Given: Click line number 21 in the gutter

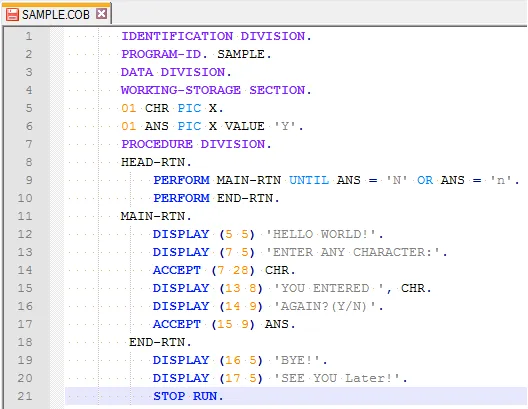Looking at the screenshot, I should click(x=25, y=396).
